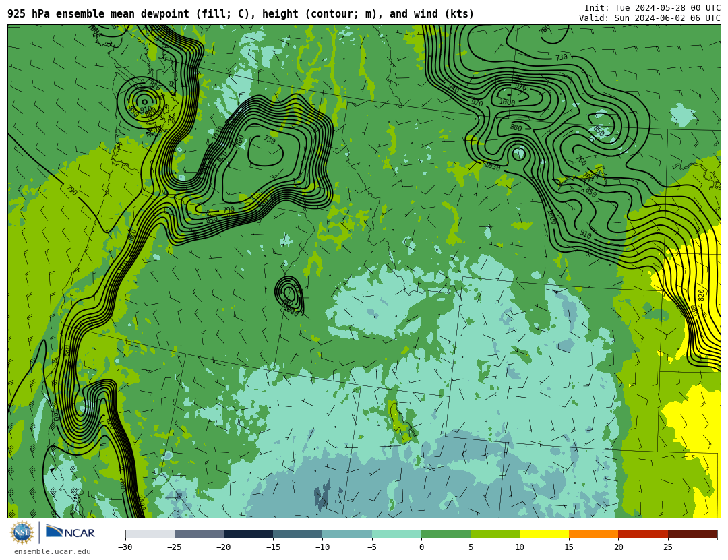Click the 'Valid: Sun 2024-06-02 06 UTC' text
Screen dimensions: 728x560
tap(650, 18)
